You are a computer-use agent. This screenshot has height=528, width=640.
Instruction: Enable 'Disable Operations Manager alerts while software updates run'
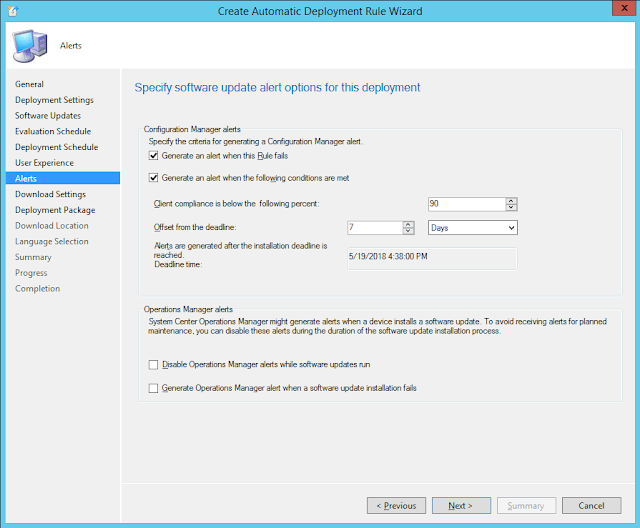(x=153, y=365)
